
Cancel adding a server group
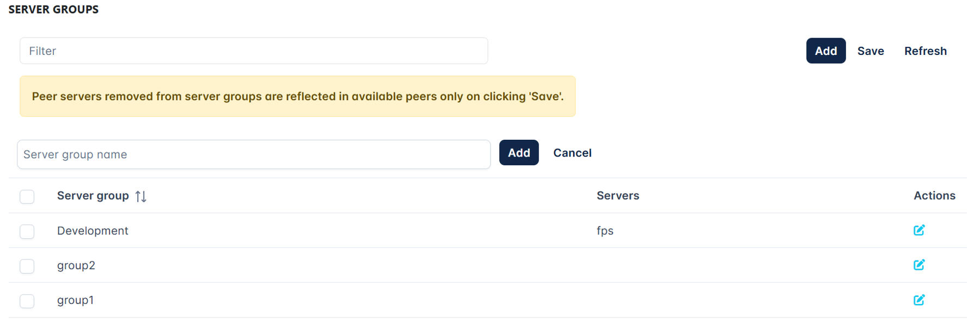coord(572,153)
